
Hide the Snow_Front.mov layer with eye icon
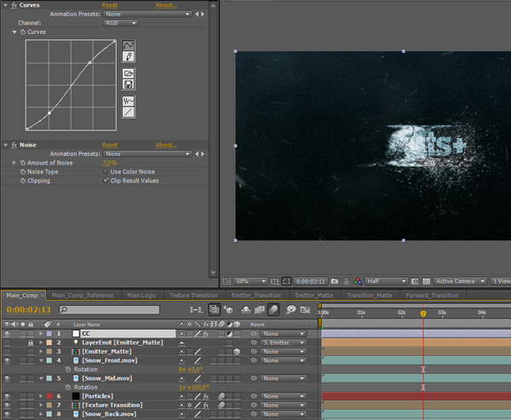click(x=8, y=360)
